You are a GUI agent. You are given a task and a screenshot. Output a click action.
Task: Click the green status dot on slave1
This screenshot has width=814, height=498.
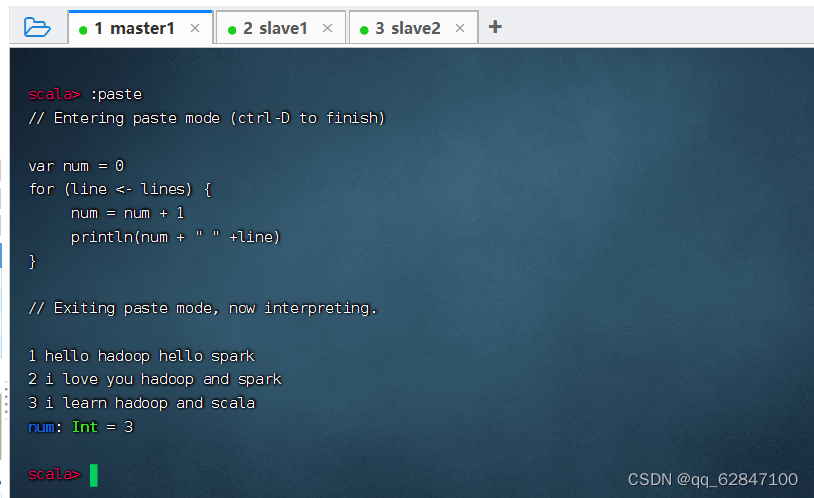(232, 30)
